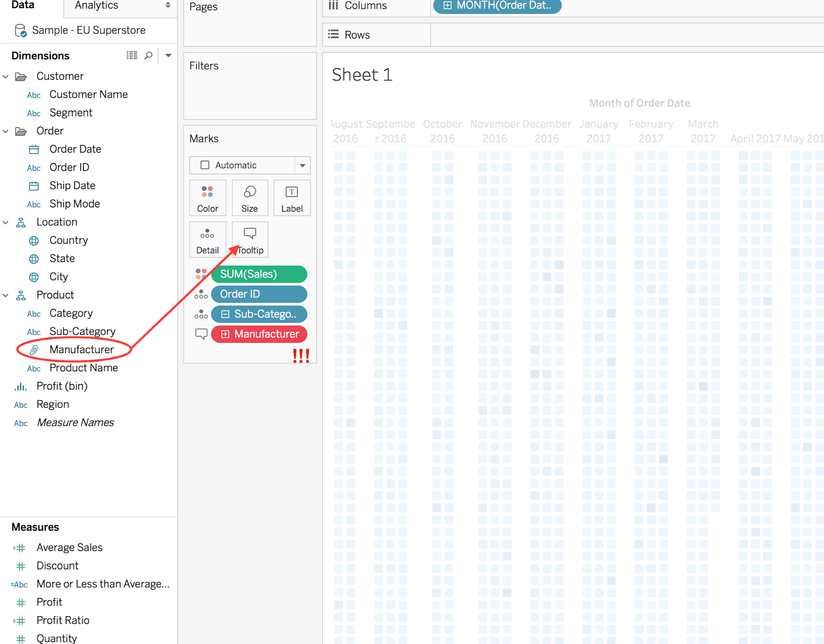
Task: Click the number icon beside Discount
Action: tap(21, 566)
